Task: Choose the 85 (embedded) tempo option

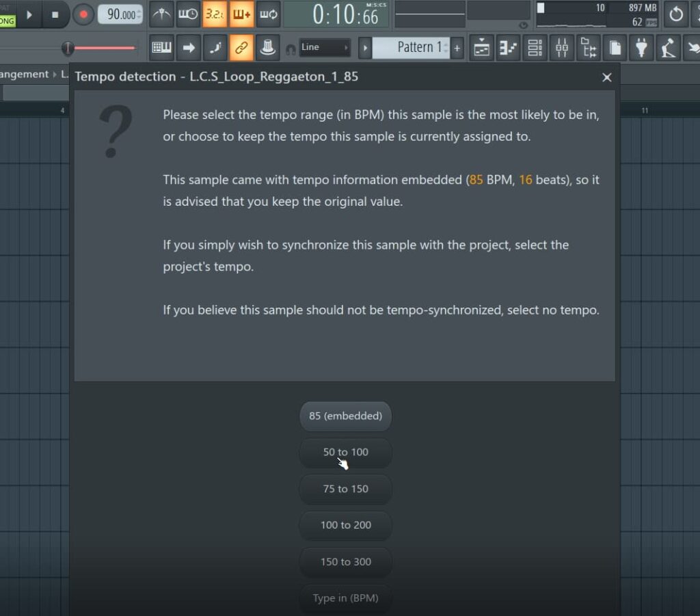Action: point(345,416)
